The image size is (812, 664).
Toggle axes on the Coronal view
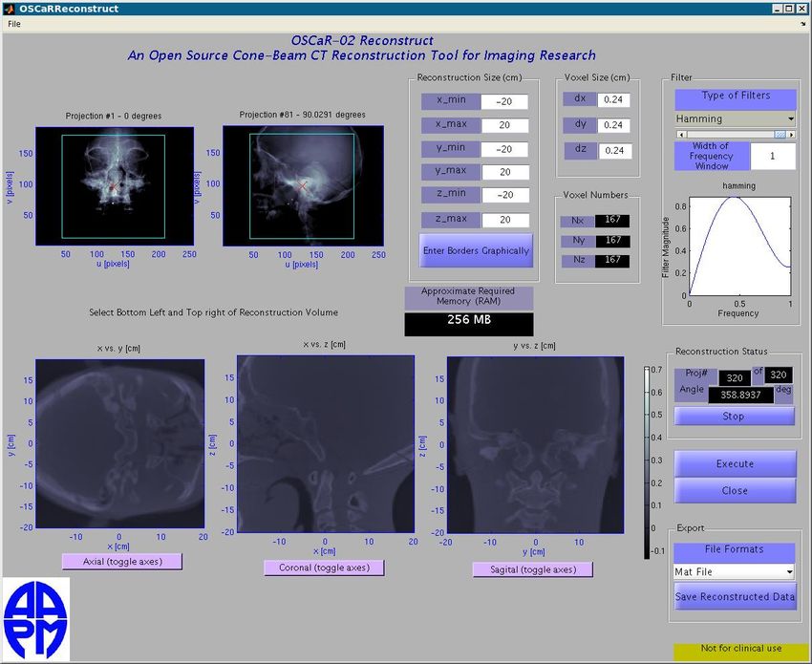tap(325, 568)
